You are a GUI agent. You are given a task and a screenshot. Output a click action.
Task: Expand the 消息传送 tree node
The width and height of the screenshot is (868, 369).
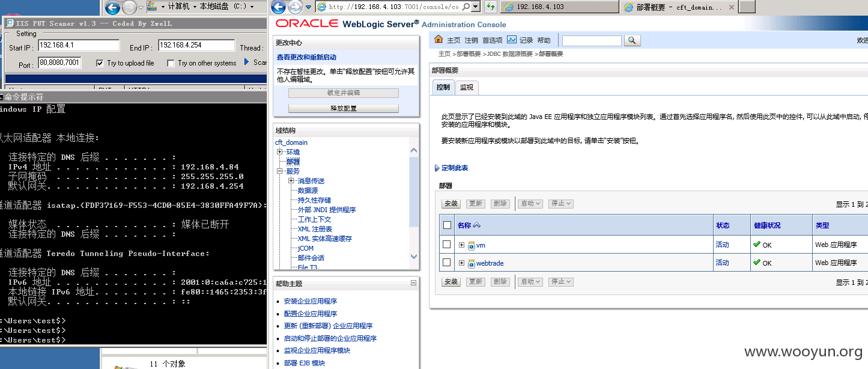click(291, 181)
